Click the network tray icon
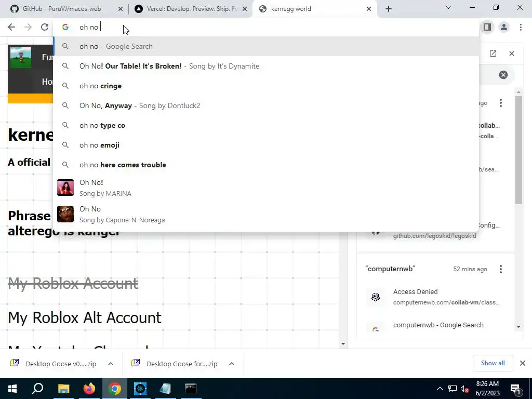 tap(453, 389)
